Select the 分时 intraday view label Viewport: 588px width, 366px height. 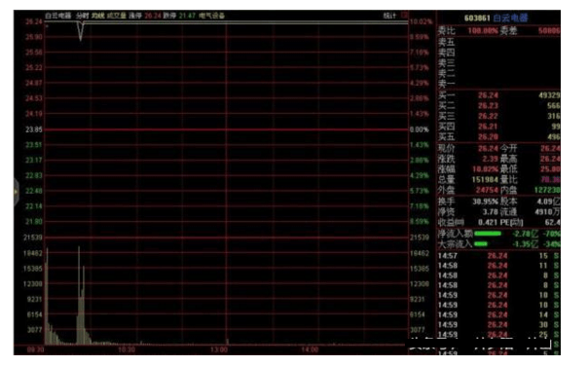point(82,16)
